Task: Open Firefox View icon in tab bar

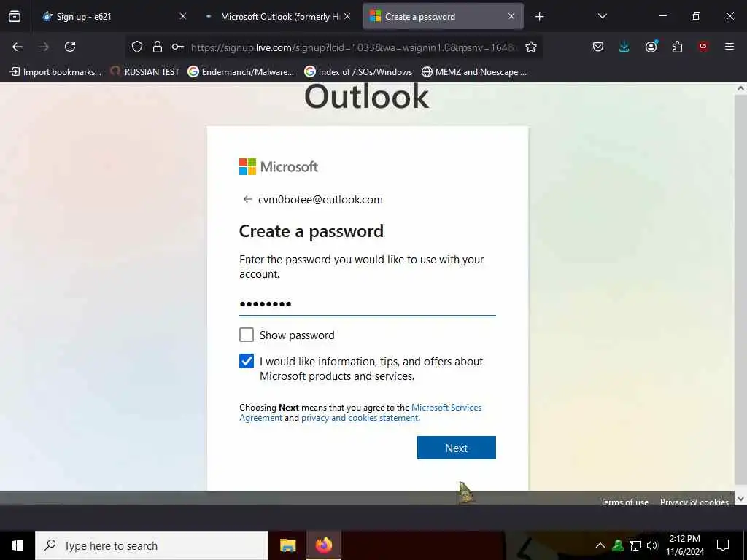Action: (15, 16)
